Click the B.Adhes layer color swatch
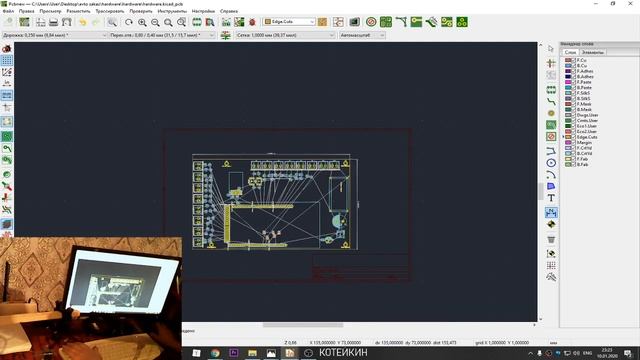Image resolution: width=640 pixels, height=360 pixels. 568,76
